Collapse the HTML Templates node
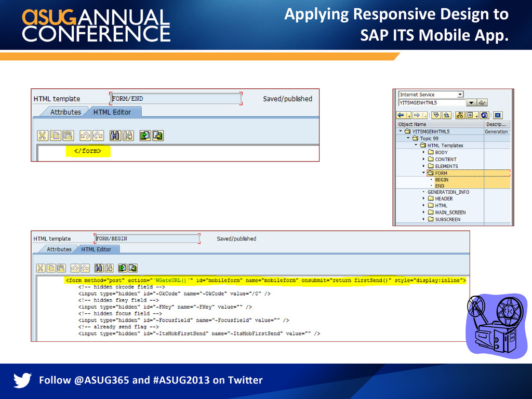532x399 pixels. point(416,145)
